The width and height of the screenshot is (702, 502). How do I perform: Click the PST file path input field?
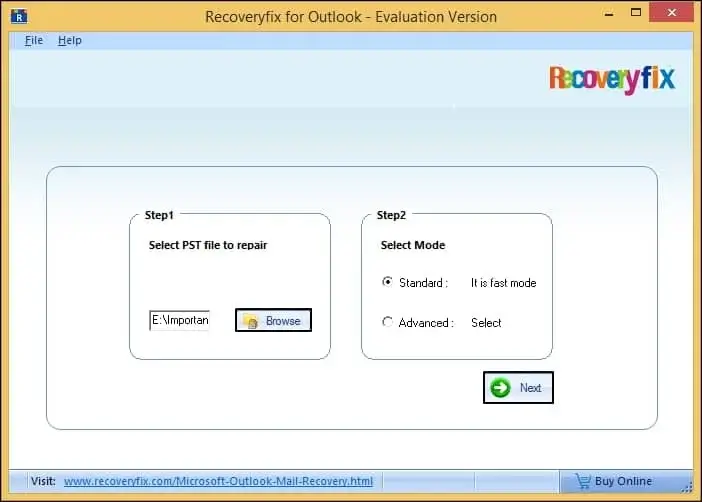click(180, 321)
